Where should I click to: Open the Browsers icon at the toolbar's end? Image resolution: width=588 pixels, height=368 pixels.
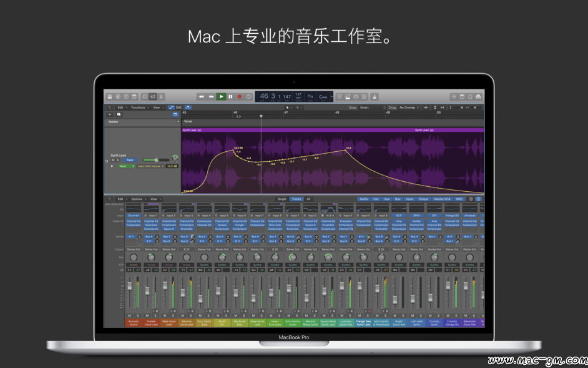478,96
